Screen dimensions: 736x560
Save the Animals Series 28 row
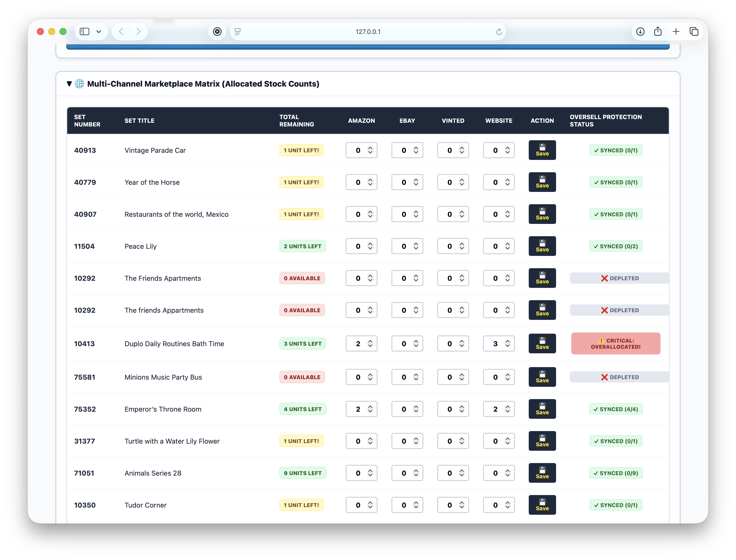[542, 473]
